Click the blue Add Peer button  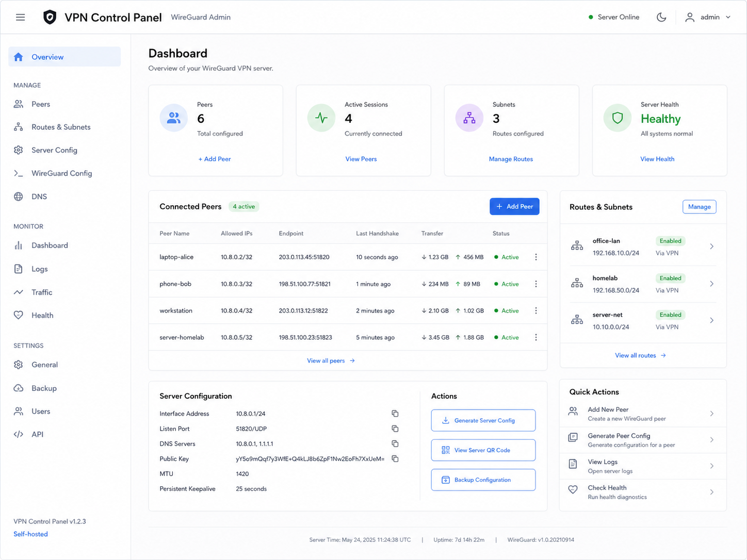(x=514, y=206)
